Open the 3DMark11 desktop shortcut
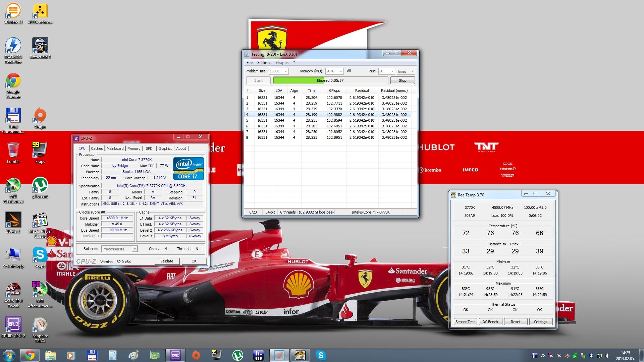 click(x=13, y=13)
